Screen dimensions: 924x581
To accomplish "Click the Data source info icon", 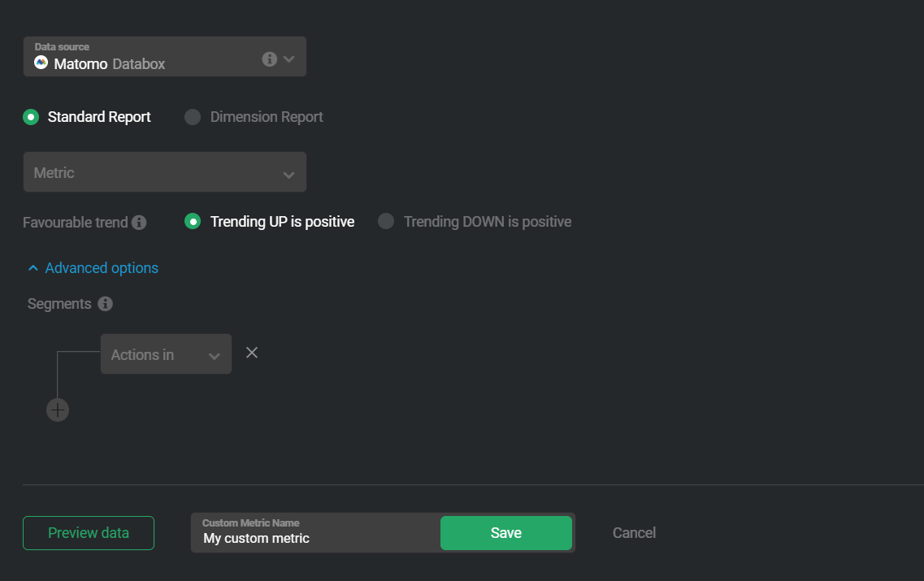I will pos(269,59).
